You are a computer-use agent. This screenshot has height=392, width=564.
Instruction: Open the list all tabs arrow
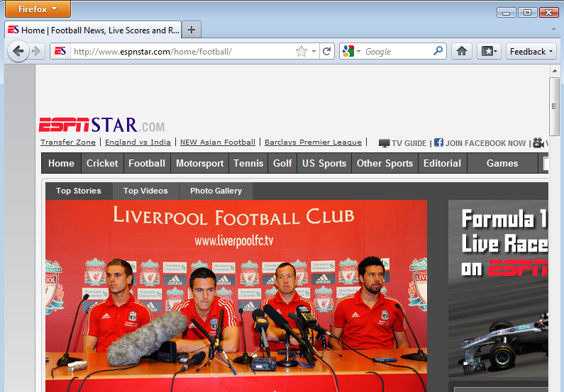[x=553, y=30]
